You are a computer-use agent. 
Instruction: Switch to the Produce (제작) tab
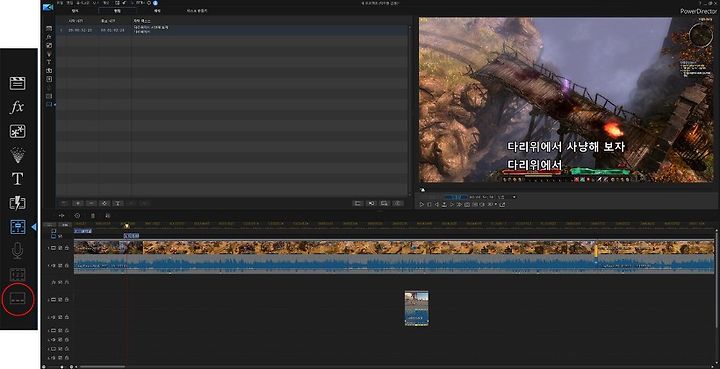(x=157, y=11)
